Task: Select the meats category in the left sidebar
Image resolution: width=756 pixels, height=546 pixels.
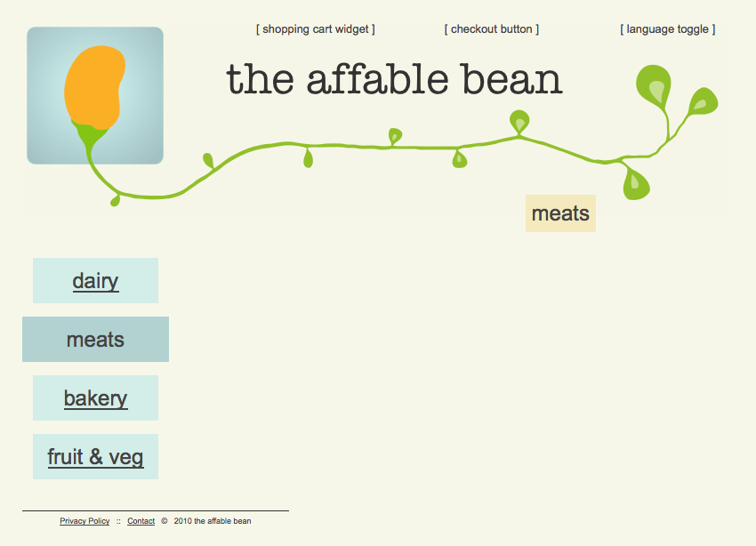Action: pos(95,340)
